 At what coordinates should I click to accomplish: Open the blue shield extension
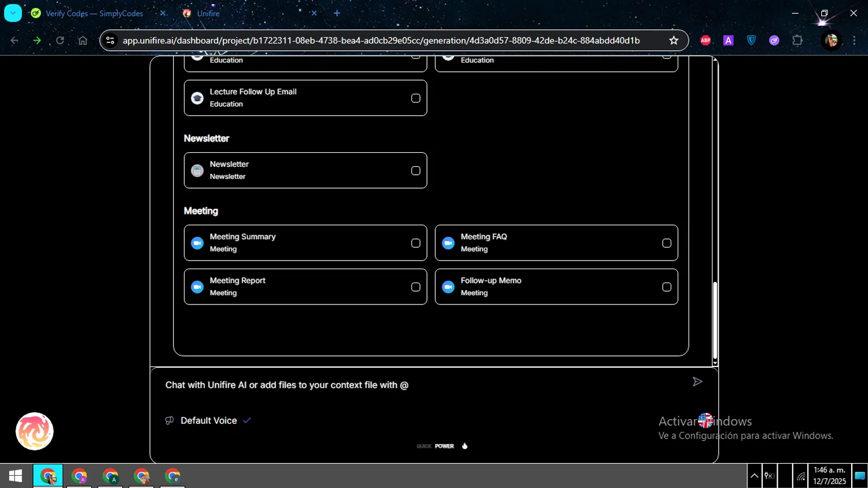[x=751, y=41]
